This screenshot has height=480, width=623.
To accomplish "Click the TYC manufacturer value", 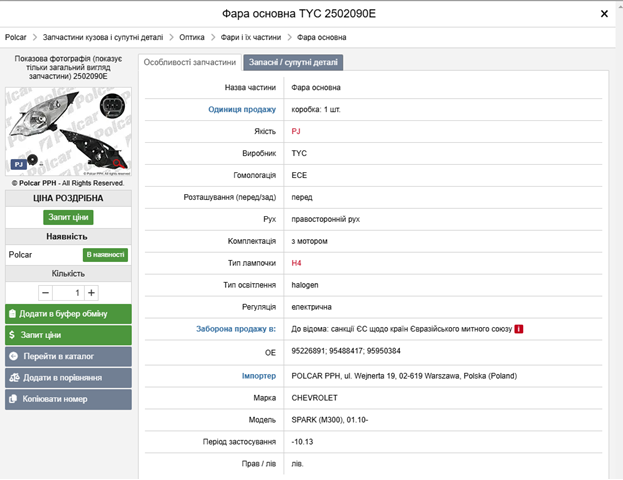I will click(x=299, y=153).
